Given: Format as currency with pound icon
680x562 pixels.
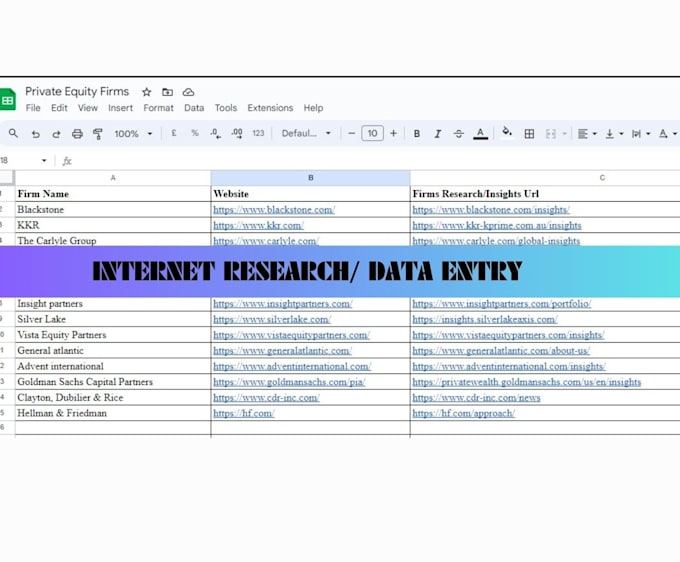Looking at the screenshot, I should pyautogui.click(x=174, y=133).
